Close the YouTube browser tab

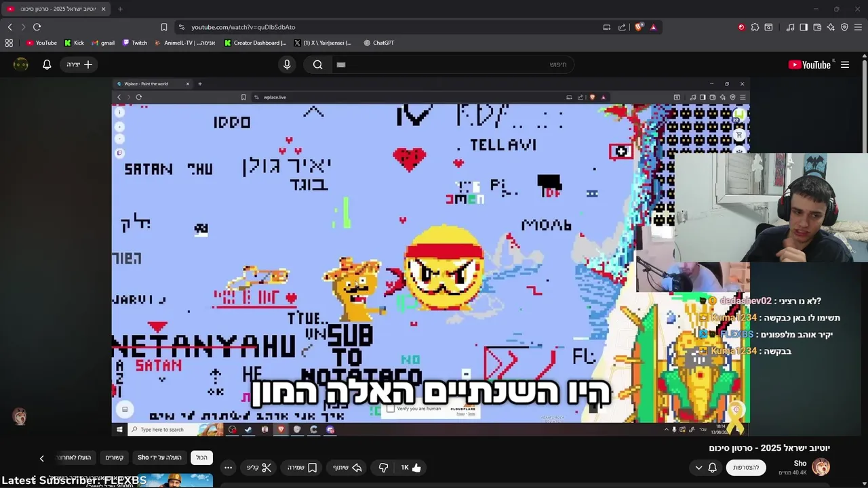(105, 9)
